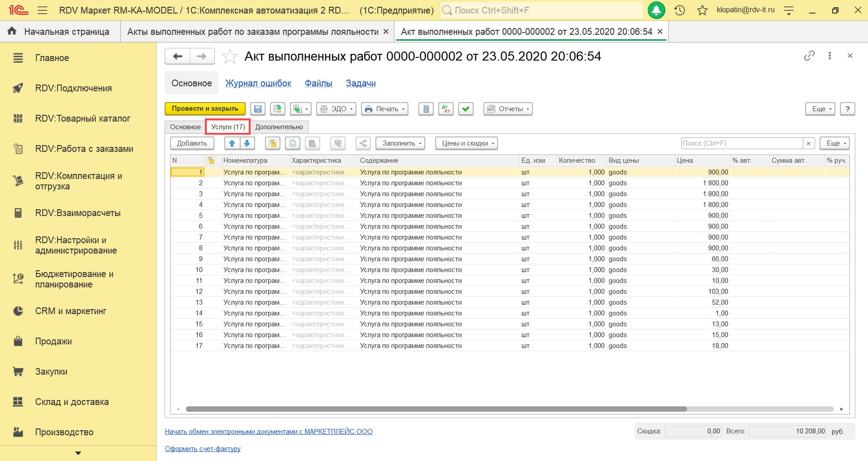Click the table search field Поиск (Ctrl+F)

coord(741,143)
